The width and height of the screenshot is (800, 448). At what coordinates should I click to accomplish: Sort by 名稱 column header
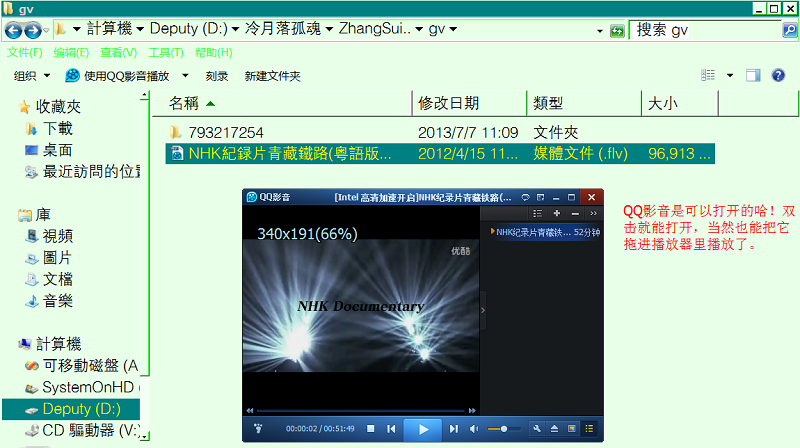coord(284,104)
